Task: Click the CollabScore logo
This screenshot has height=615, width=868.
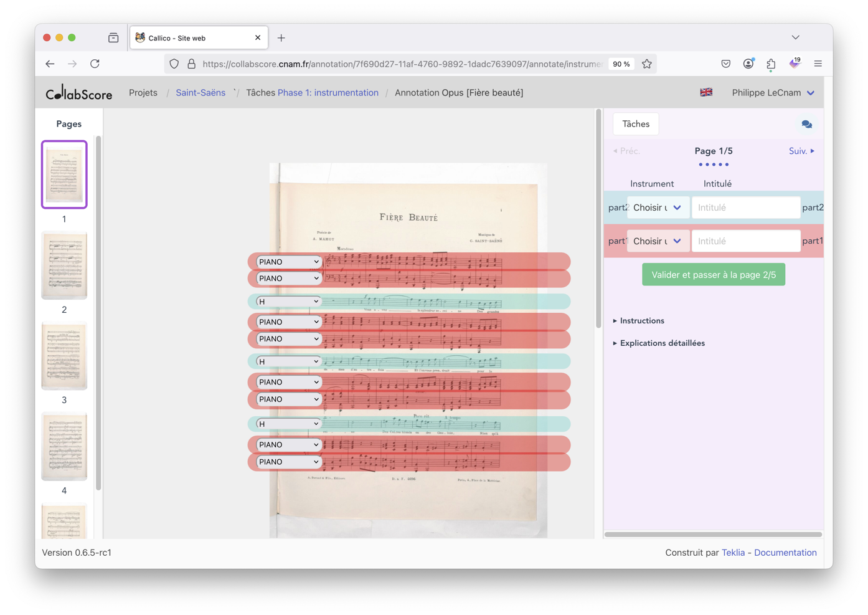Action: [79, 93]
